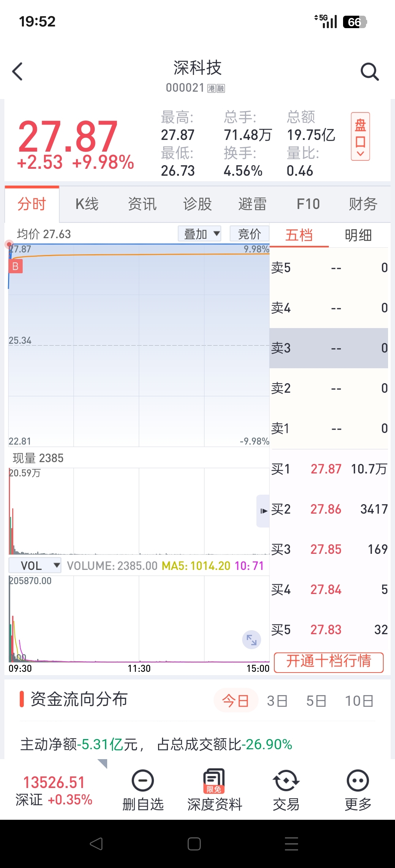The width and height of the screenshot is (395, 868).
Task: Switch fund flow to 5日
Action: coord(316,701)
